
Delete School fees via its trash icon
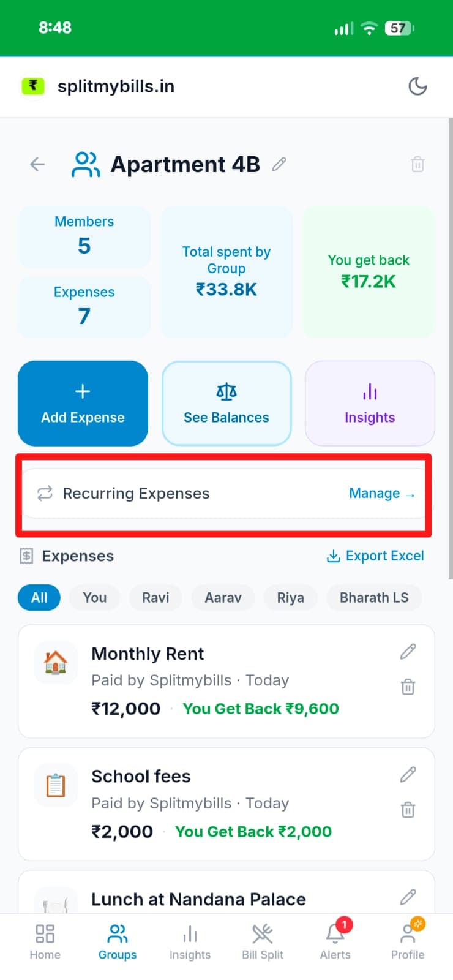coord(408,810)
